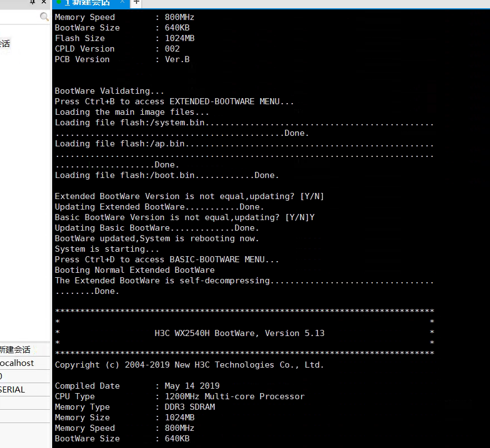
Task: Click the 'PCB Version : Ver.B' line
Action: (122, 59)
